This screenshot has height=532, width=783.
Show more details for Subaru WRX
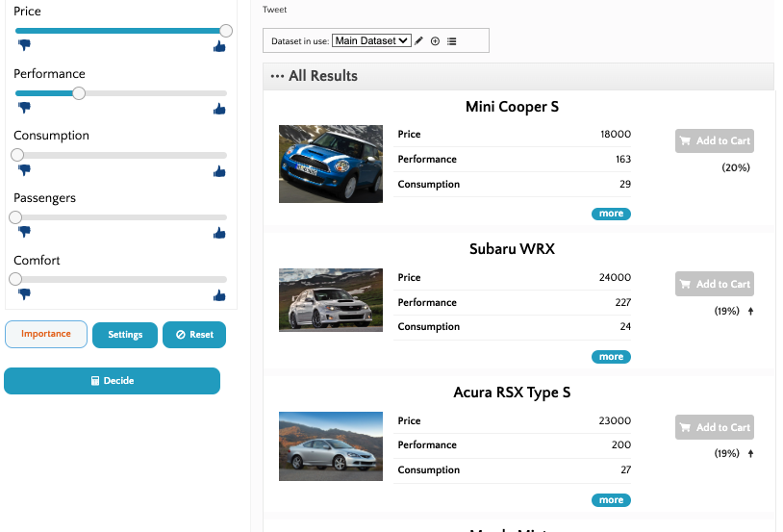pos(611,357)
